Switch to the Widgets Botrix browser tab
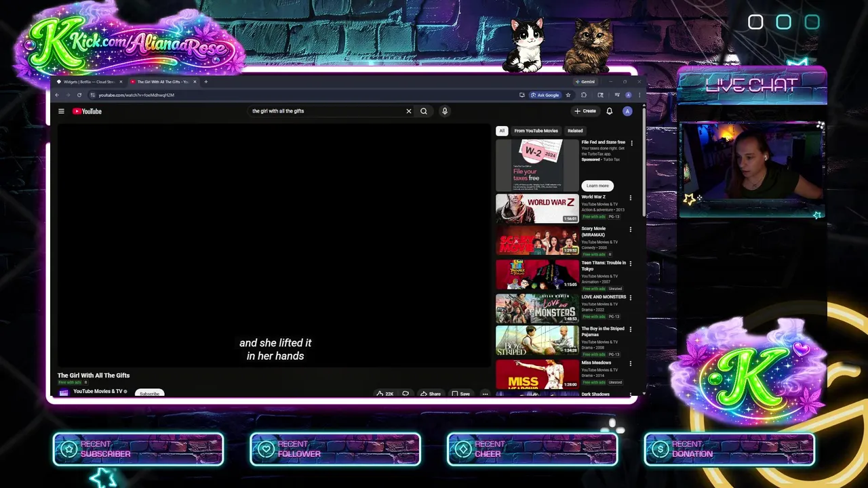This screenshot has width=868, height=488. click(x=88, y=81)
